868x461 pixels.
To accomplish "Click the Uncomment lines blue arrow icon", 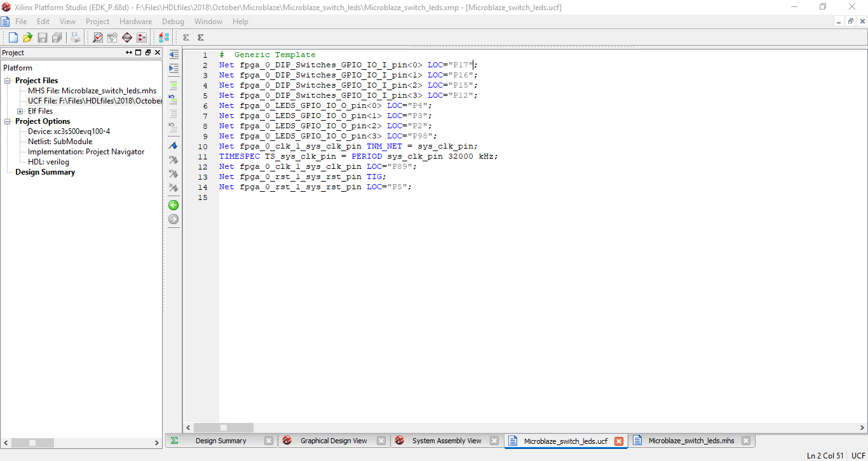I will pyautogui.click(x=173, y=99).
